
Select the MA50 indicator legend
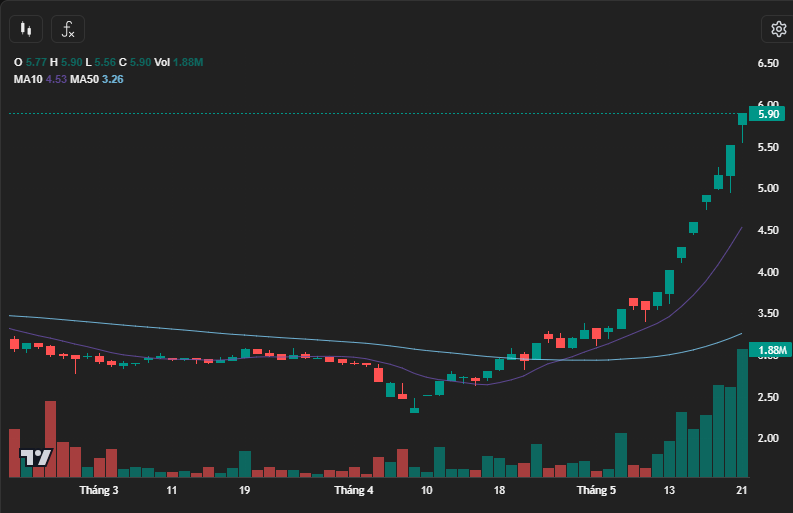(84, 79)
